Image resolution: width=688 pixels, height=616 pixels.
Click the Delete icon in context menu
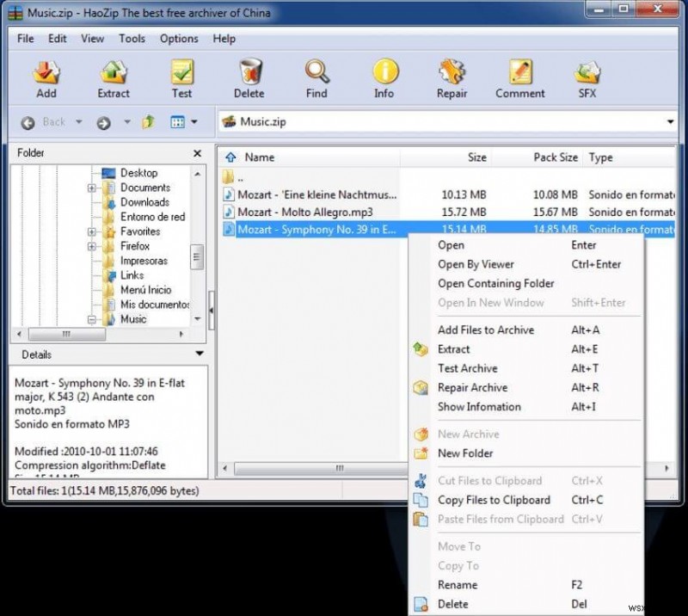pyautogui.click(x=421, y=605)
